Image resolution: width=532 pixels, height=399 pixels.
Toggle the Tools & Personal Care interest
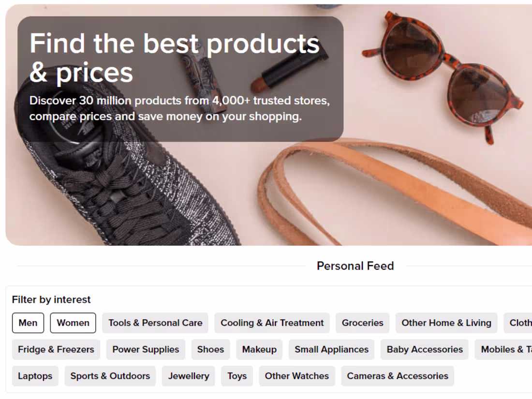pos(155,323)
